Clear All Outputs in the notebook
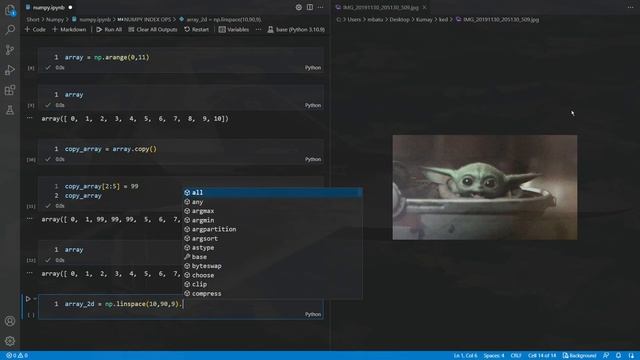This screenshot has width=640, height=360. (153, 29)
